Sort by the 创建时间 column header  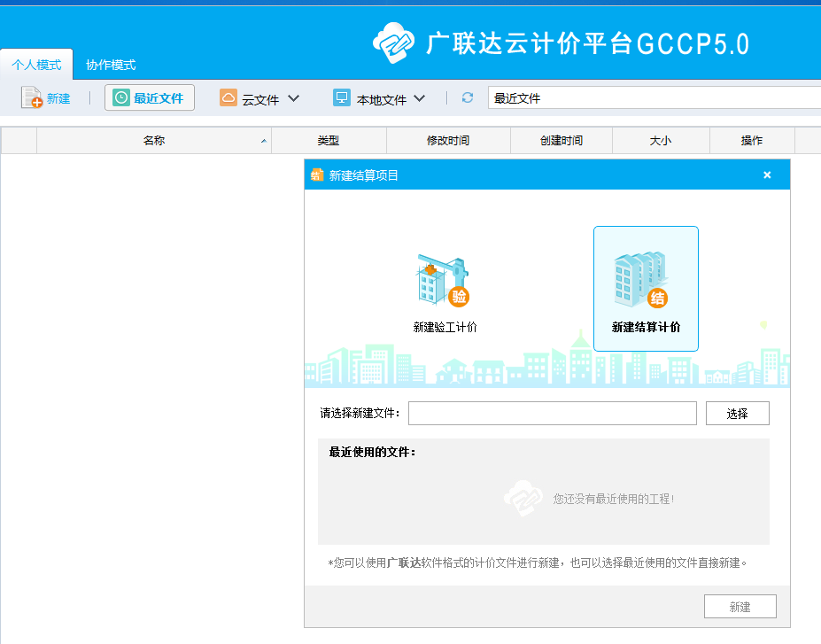click(x=562, y=140)
